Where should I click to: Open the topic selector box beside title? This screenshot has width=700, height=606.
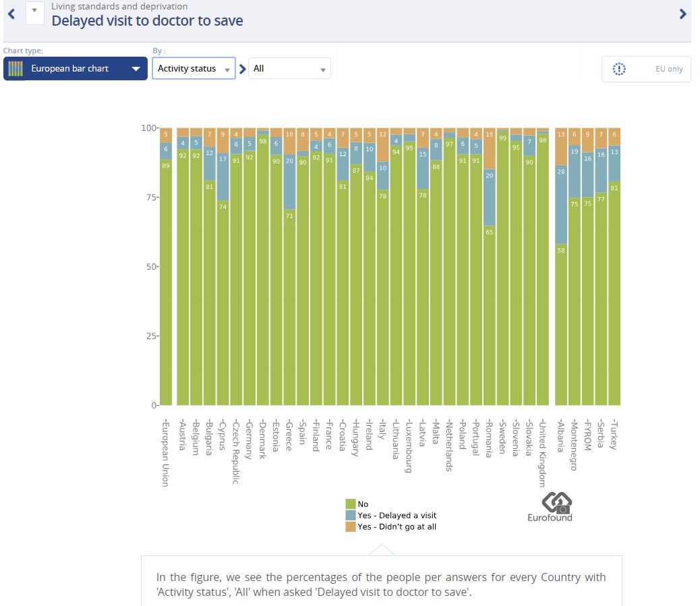[x=35, y=12]
